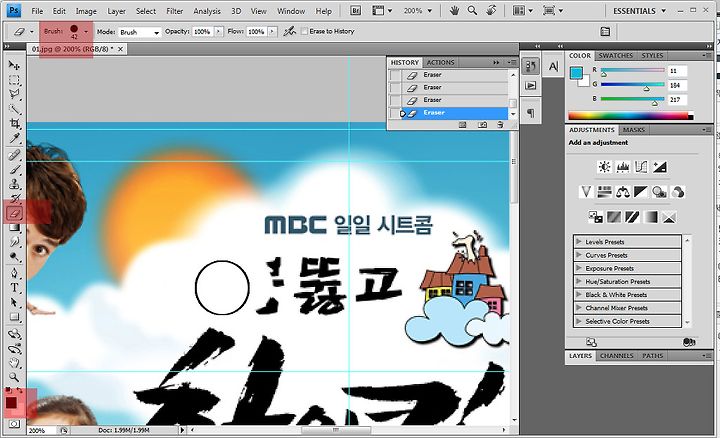Edit the G value field
Screen dimensions: 720x438
click(677, 85)
